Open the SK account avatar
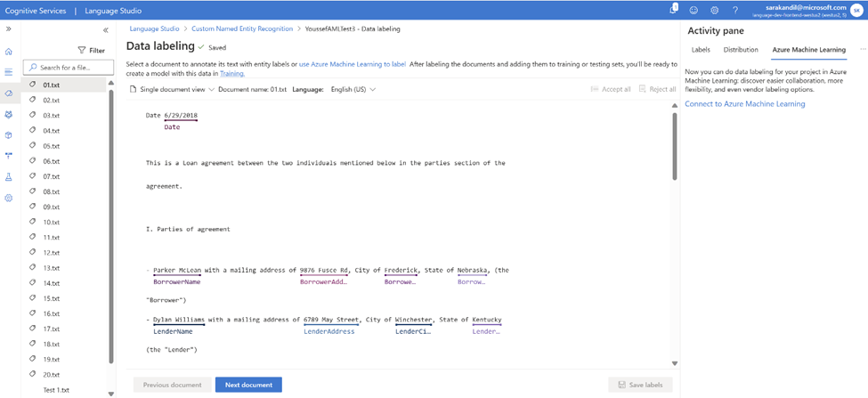 click(857, 10)
